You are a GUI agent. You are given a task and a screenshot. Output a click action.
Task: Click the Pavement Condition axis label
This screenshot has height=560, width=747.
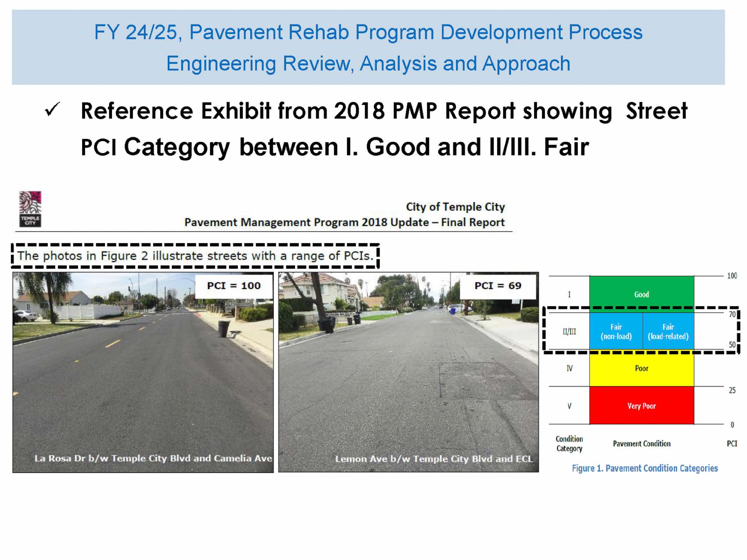[641, 444]
